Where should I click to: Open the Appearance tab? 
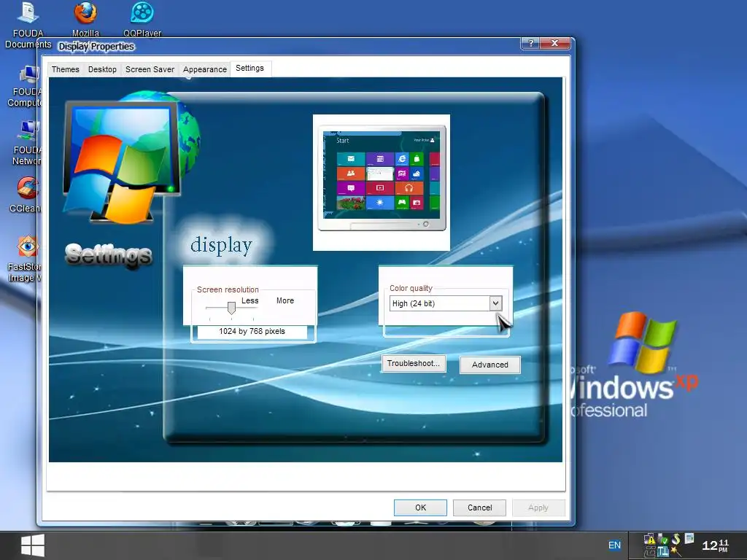click(205, 69)
